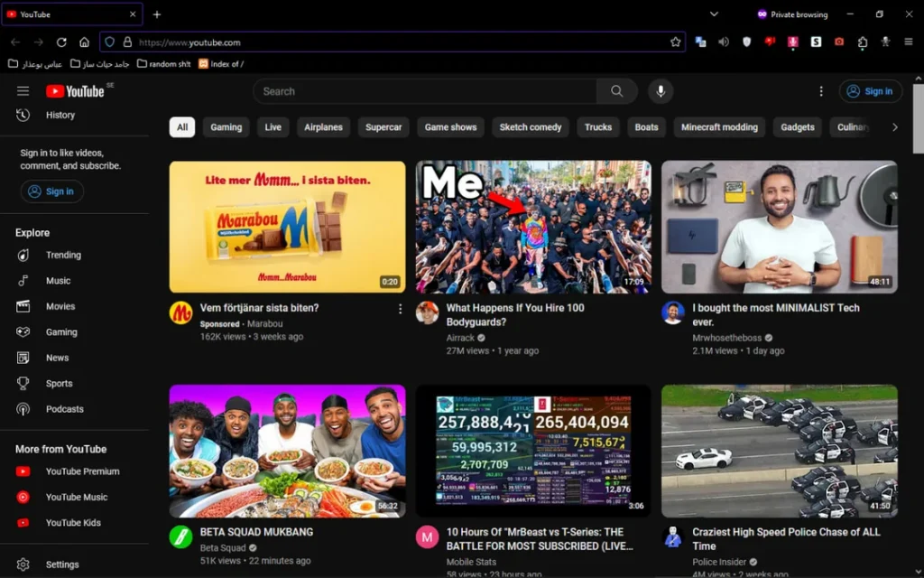924x578 pixels.
Task: Open Marabou chocolate ad thumbnail
Action: point(287,227)
